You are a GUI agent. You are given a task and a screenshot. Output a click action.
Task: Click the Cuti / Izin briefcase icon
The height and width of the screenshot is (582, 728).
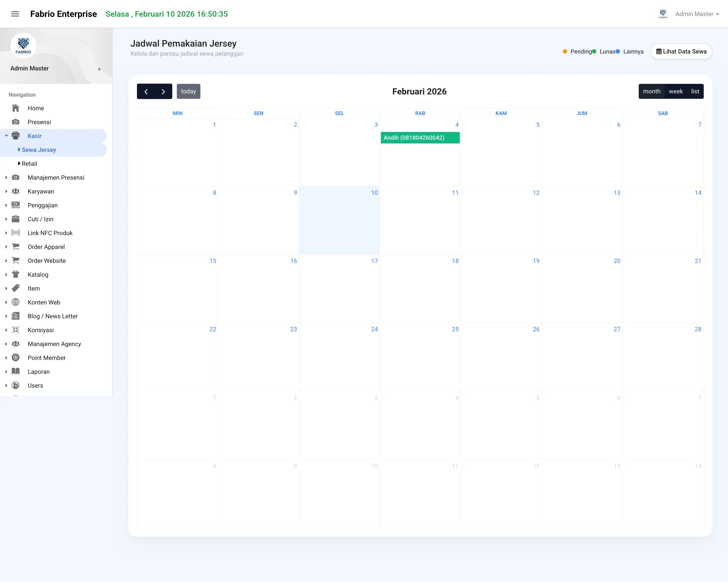pyautogui.click(x=16, y=219)
